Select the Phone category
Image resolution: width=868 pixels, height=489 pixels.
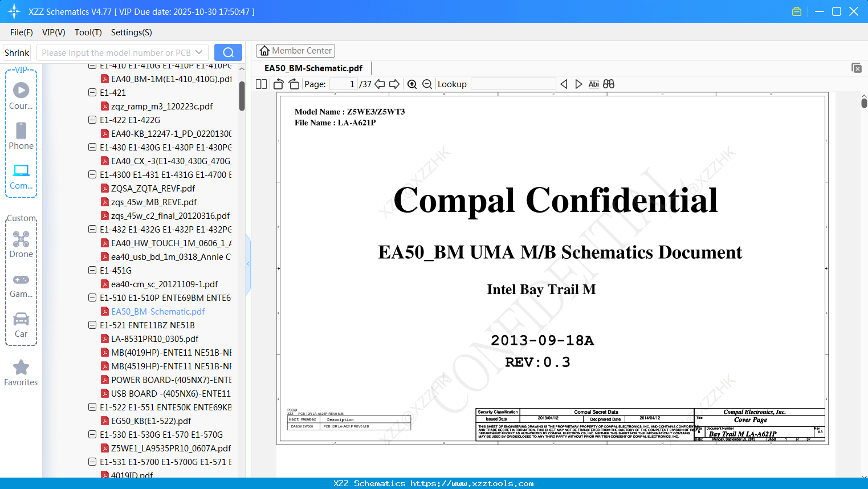21,136
